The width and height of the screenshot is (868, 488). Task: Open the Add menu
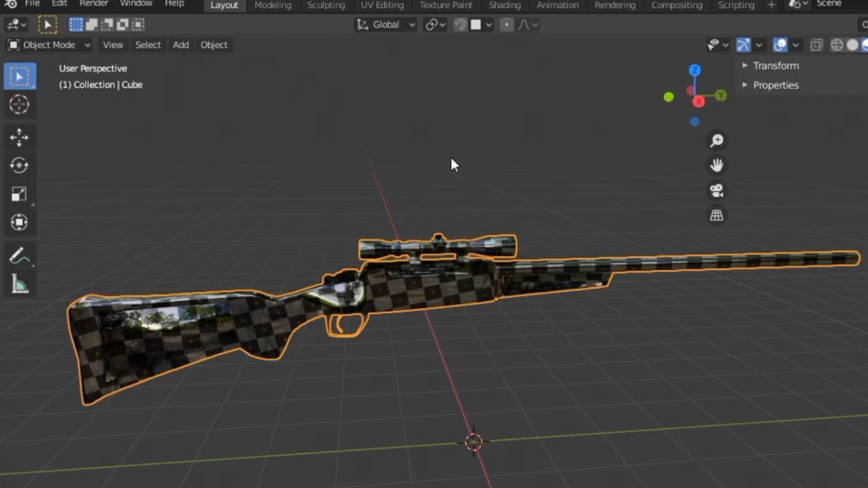(181, 45)
